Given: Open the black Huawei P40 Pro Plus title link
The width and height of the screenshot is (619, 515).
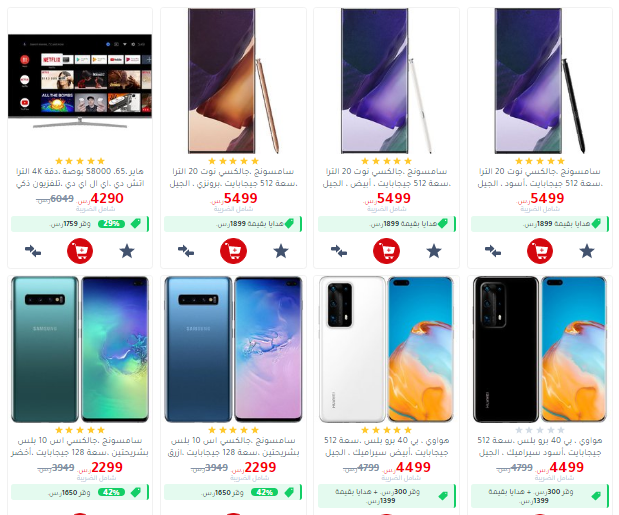Looking at the screenshot, I should point(540,446).
